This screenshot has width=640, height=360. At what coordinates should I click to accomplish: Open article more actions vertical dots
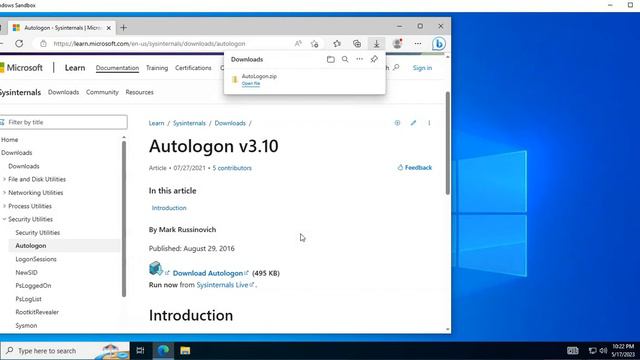pyautogui.click(x=429, y=123)
